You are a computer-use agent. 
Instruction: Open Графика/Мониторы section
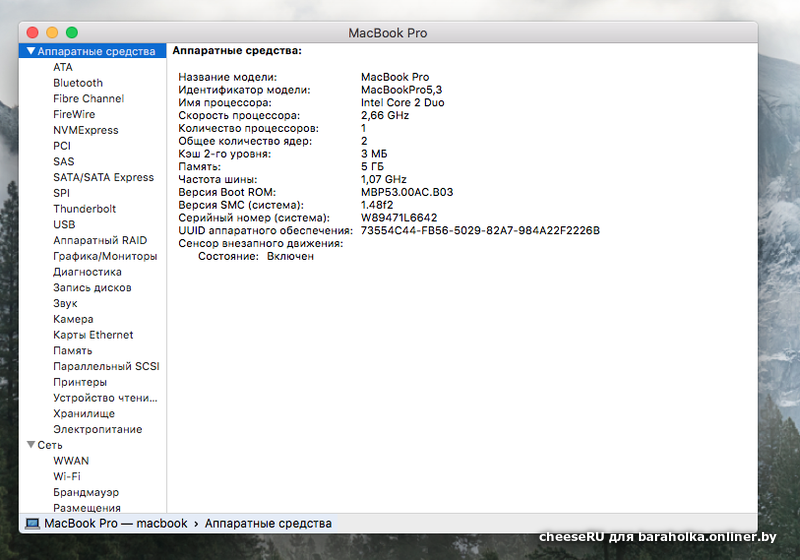(x=105, y=256)
